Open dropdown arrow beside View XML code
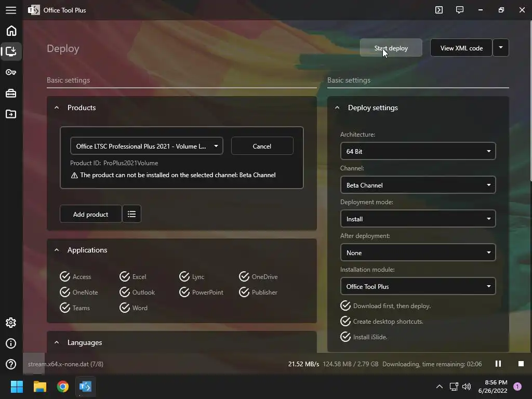532x399 pixels. pyautogui.click(x=501, y=48)
